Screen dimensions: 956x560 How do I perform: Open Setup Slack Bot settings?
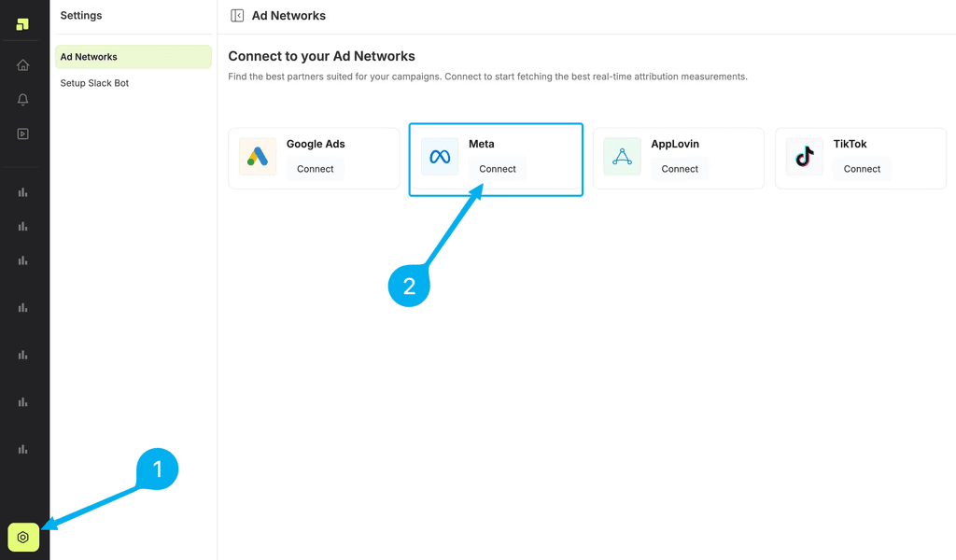(x=94, y=83)
